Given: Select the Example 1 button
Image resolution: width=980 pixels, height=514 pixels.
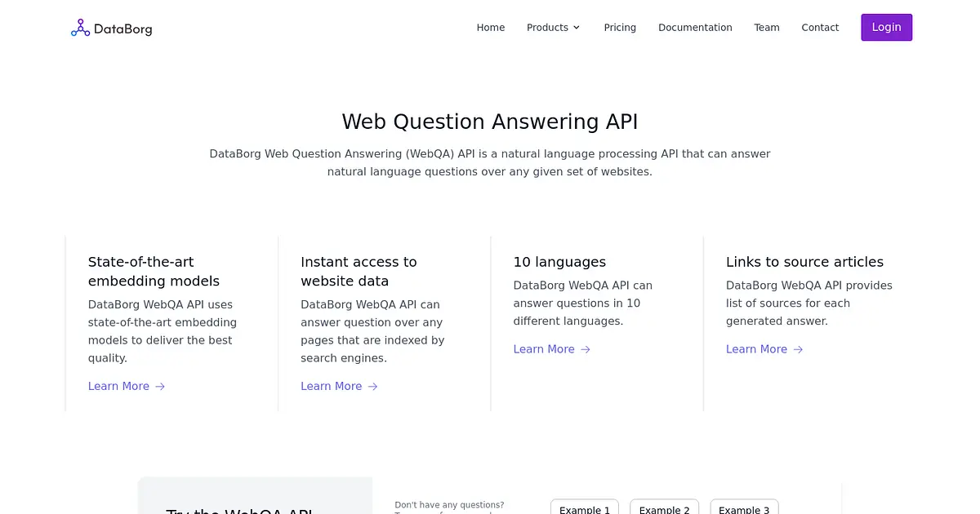Looking at the screenshot, I should tap(585, 507).
